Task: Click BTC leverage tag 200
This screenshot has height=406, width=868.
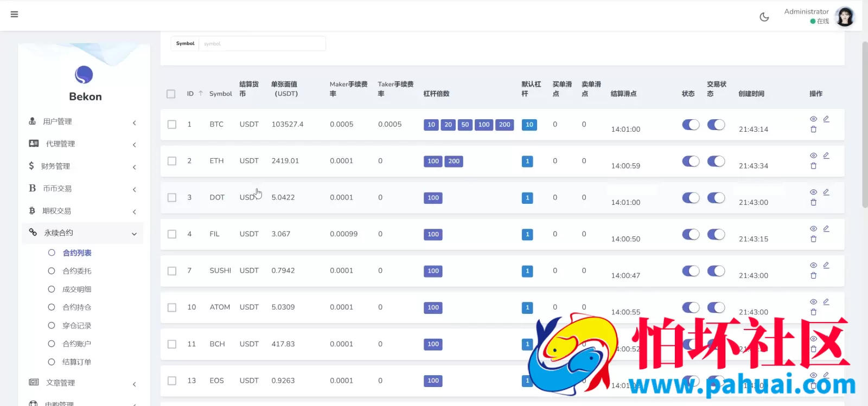Action: (x=505, y=125)
